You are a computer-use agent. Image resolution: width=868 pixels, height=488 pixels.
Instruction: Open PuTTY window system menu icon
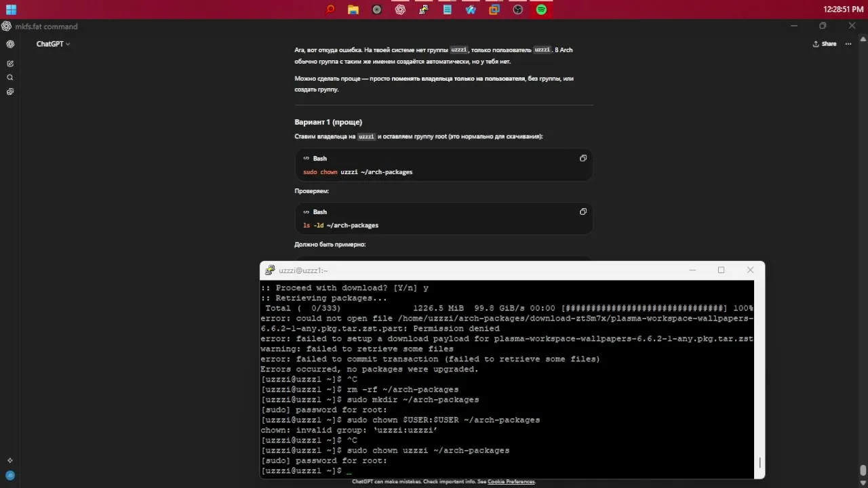(270, 270)
